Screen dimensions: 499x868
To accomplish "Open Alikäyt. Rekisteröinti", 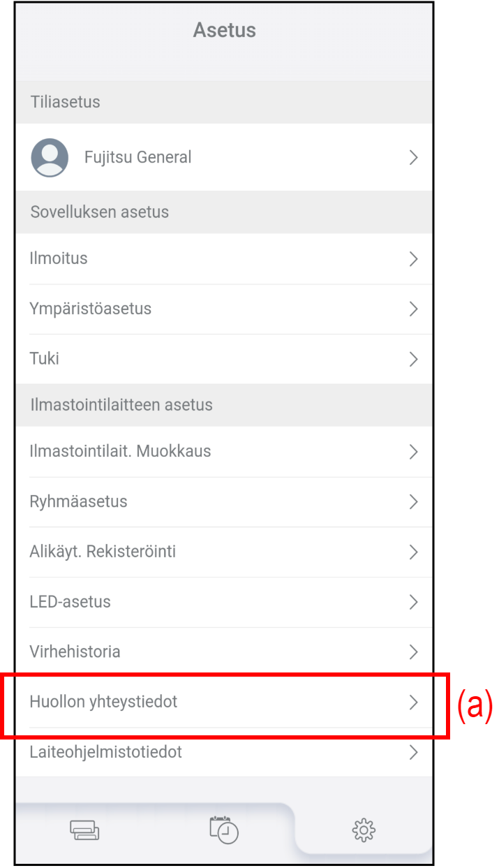I will 103,552.
